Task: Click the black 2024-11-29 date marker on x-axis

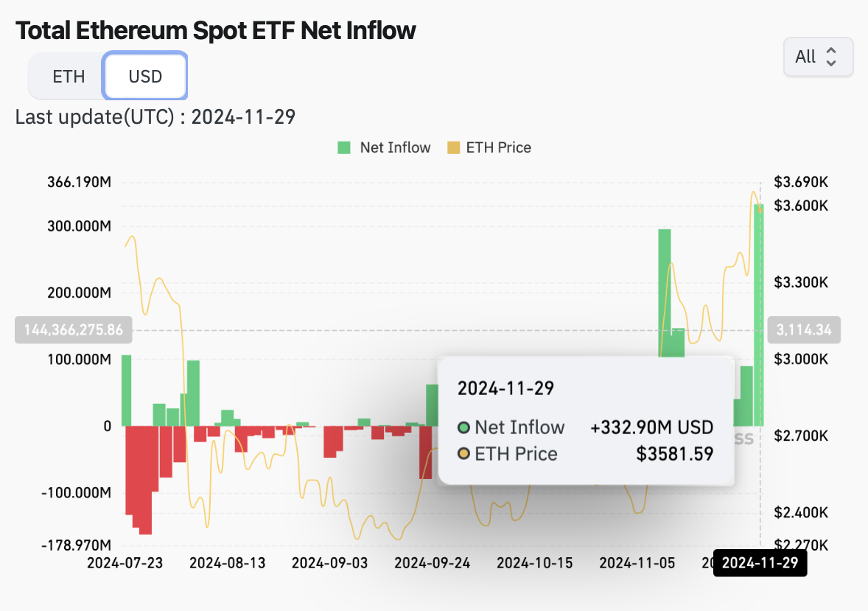Action: click(x=760, y=562)
